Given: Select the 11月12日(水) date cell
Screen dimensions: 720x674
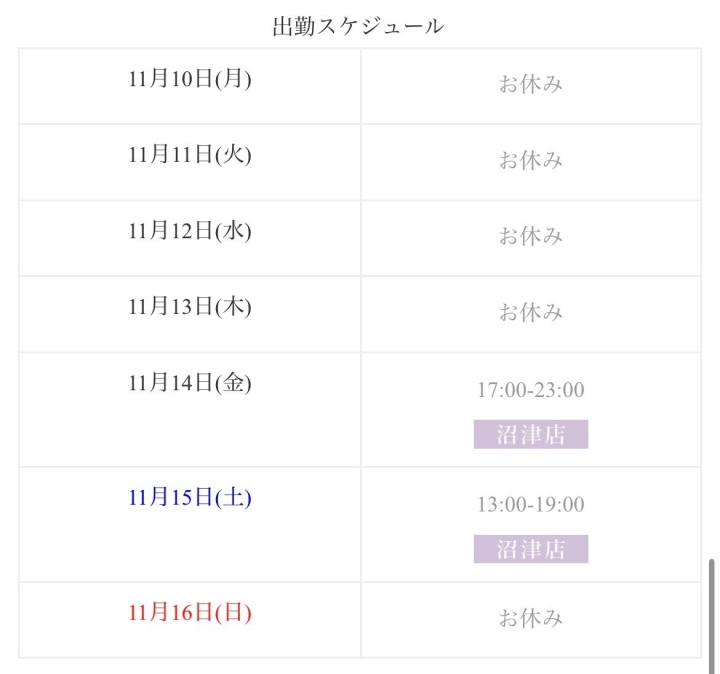Looking at the screenshot, I should pos(190,231).
